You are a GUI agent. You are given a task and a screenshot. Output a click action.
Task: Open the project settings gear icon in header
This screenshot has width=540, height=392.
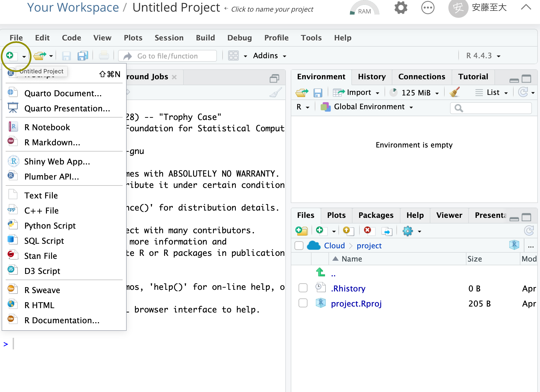click(401, 8)
